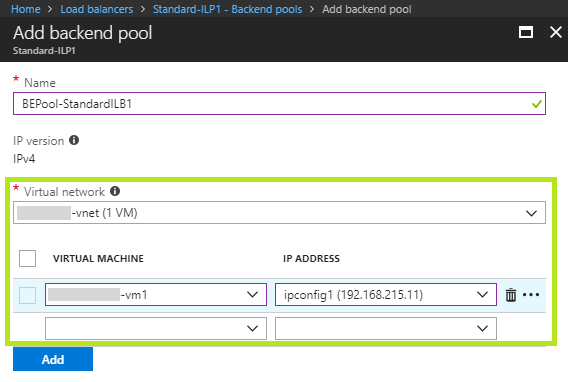Click the Name input field

(279, 104)
